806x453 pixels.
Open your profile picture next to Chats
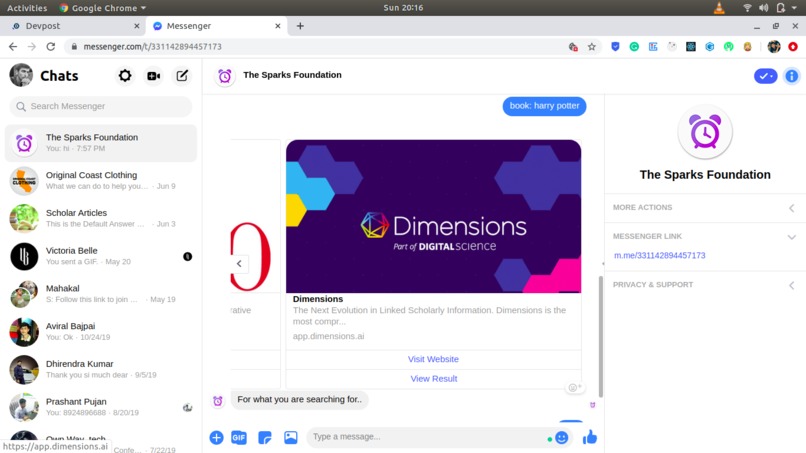tap(21, 76)
